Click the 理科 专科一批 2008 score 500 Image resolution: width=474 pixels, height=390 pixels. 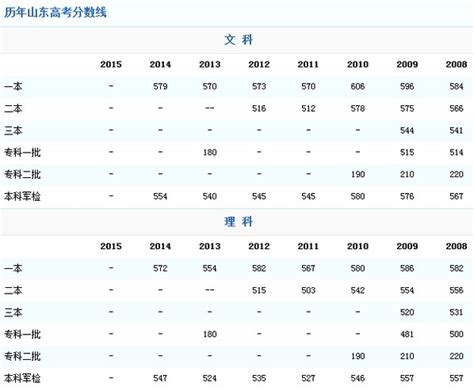click(x=456, y=334)
